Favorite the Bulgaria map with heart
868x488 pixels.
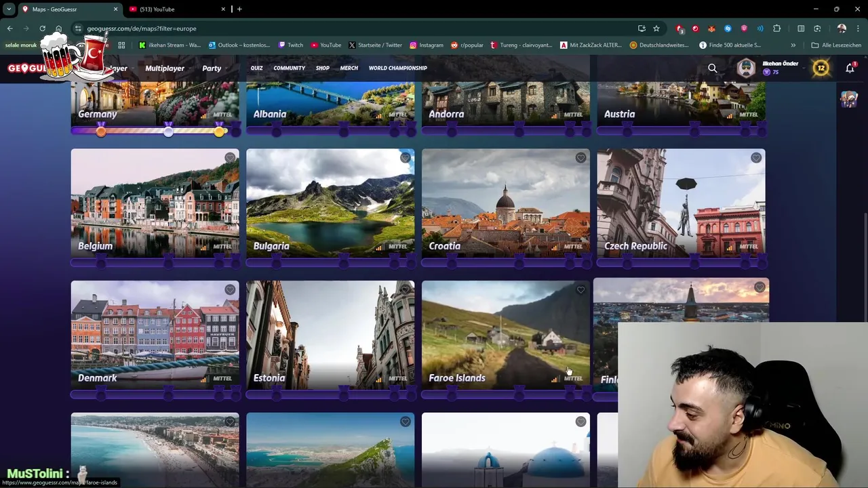[x=405, y=158]
